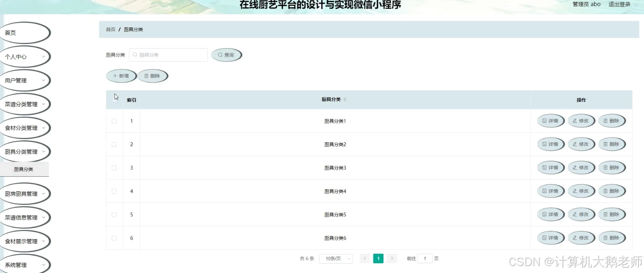
Task: Check the box for row 4
Action: [114, 191]
